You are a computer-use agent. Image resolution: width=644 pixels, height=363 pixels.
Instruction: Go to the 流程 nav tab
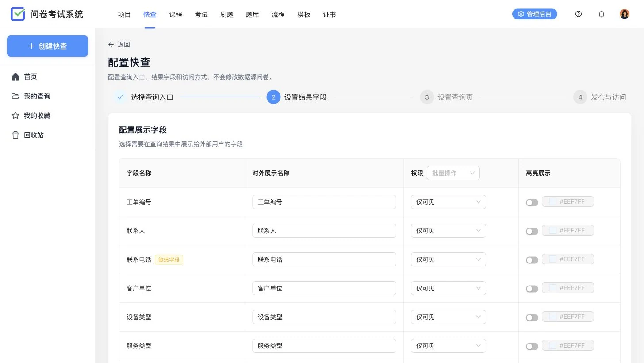(x=278, y=14)
